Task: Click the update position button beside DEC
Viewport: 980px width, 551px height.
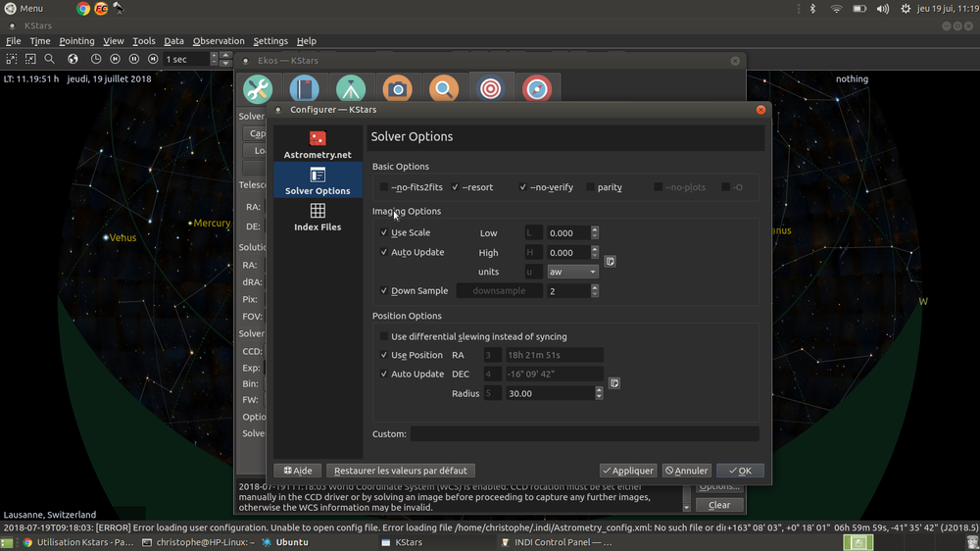Action: pyautogui.click(x=614, y=382)
